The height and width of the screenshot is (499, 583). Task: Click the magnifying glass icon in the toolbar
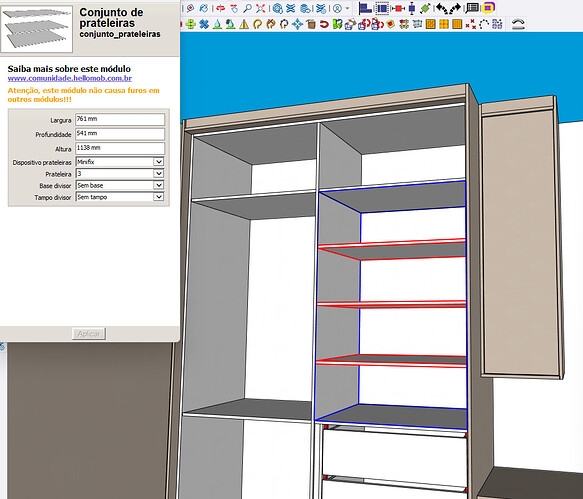(248, 8)
